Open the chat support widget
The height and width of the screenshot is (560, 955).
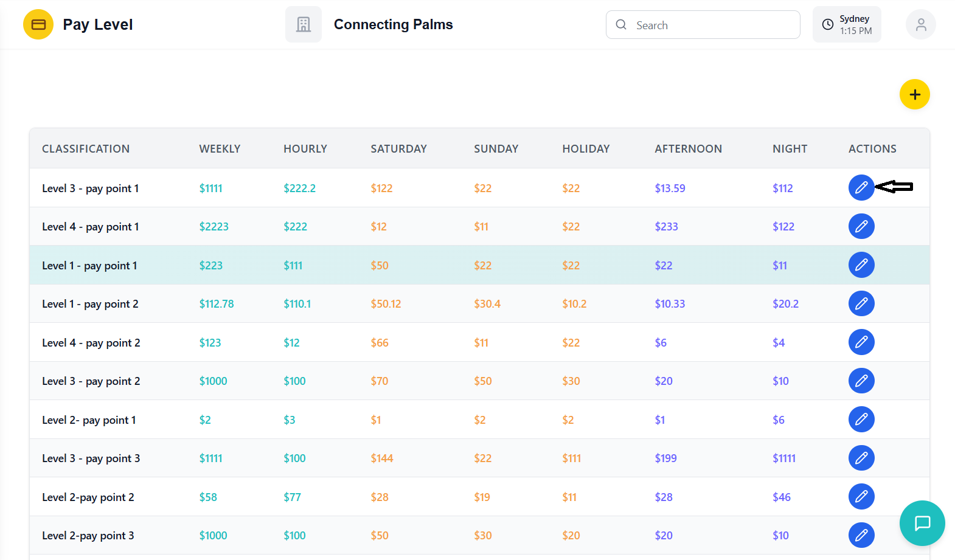[x=922, y=523]
